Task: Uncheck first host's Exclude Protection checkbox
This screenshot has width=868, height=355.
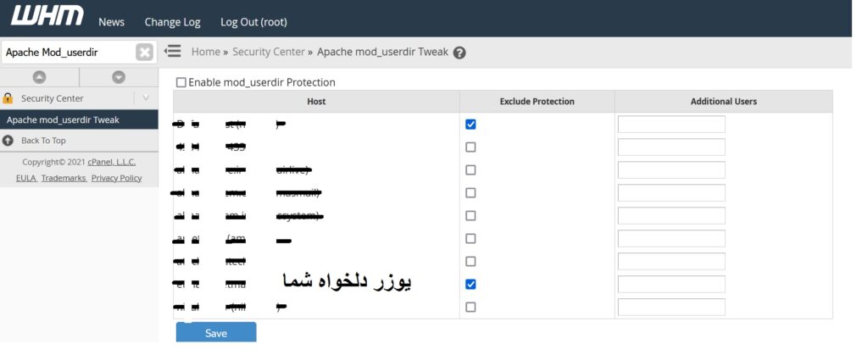Action: coord(470,125)
